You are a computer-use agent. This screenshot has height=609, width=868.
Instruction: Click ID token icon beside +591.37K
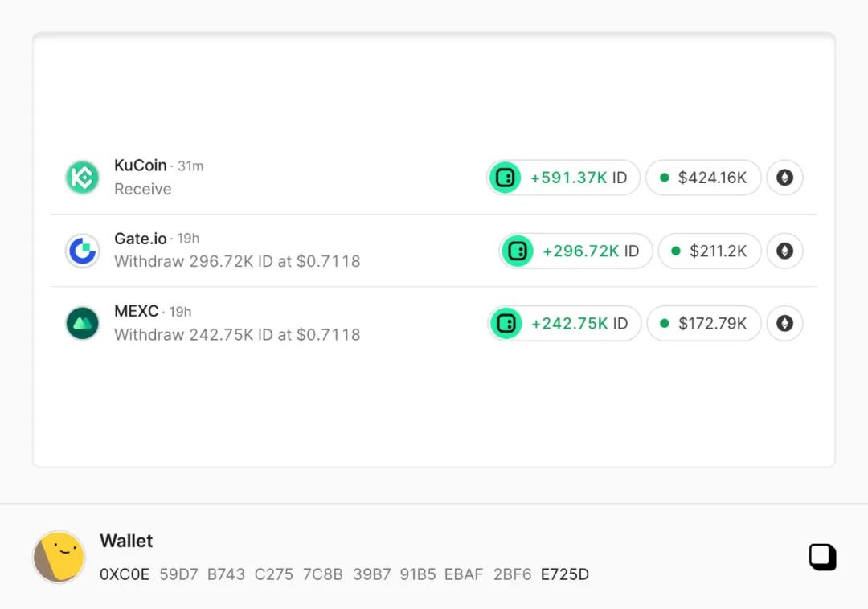[x=506, y=178]
